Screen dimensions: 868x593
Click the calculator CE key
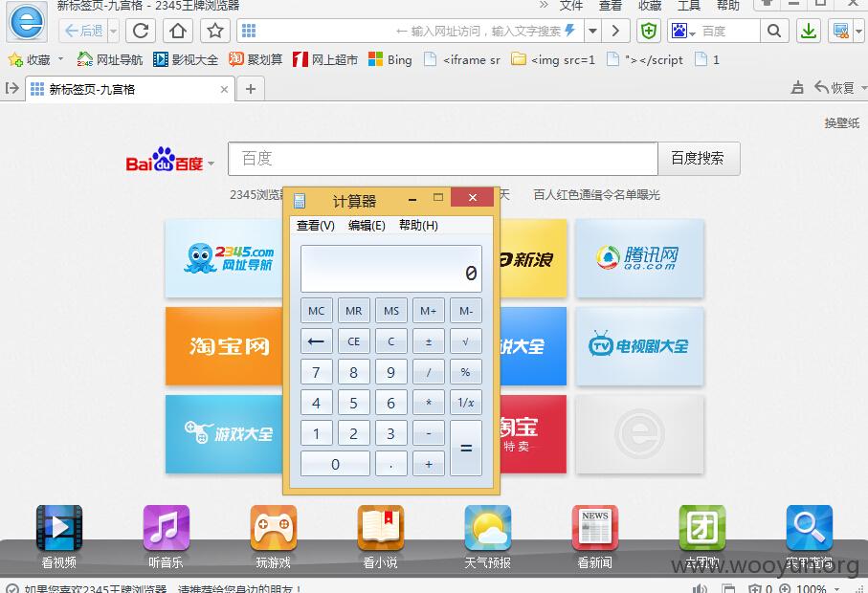[353, 341]
